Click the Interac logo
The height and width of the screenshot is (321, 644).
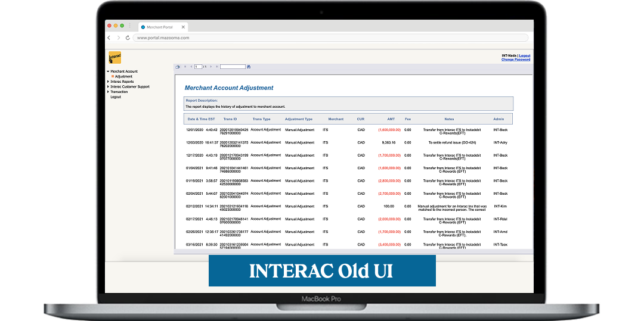tap(115, 58)
